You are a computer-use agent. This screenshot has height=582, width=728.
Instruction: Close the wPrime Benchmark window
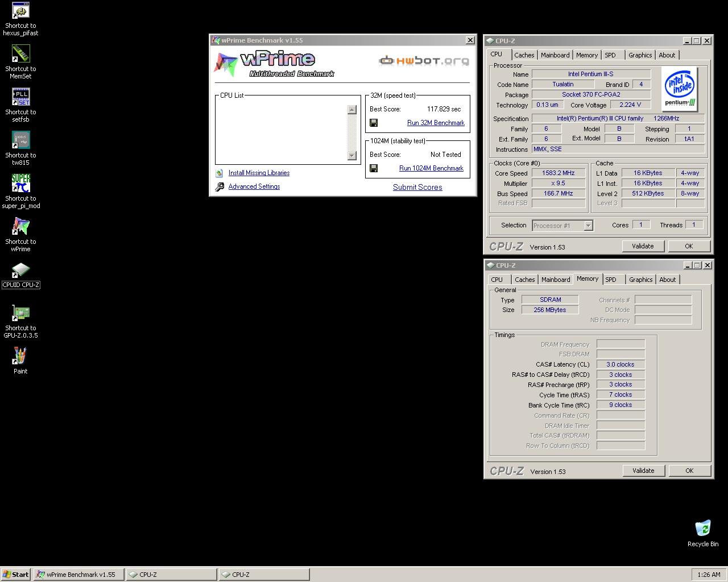(470, 40)
